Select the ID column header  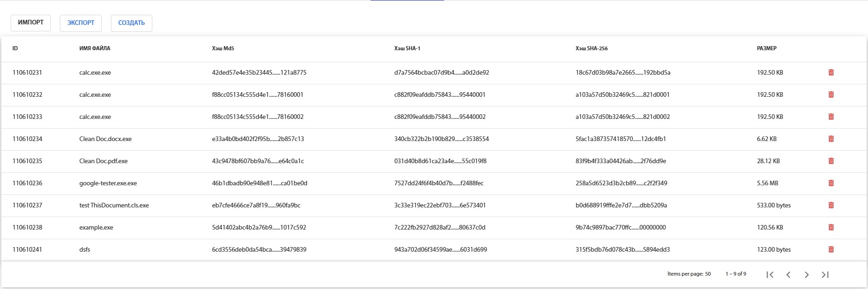pos(15,48)
